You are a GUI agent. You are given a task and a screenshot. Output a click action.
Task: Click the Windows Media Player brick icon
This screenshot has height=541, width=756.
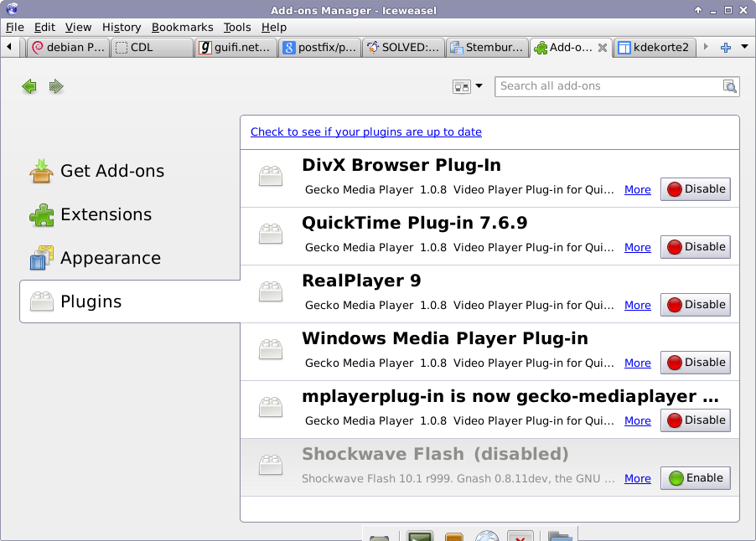pyautogui.click(x=271, y=349)
